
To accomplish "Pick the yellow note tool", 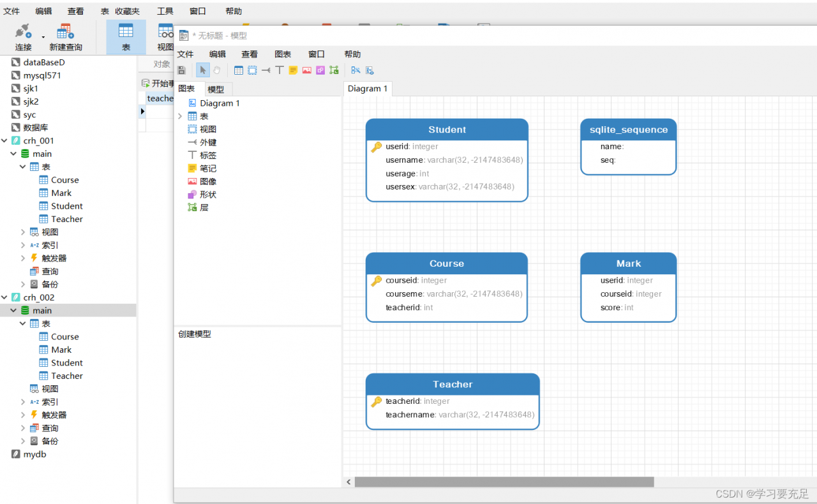I will [x=293, y=70].
